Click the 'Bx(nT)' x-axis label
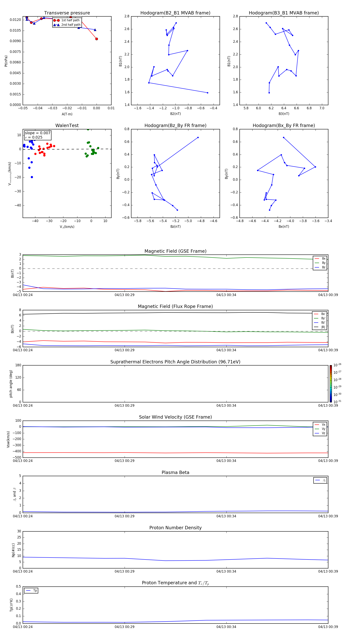Image resolution: width=351 pixels, height=644 pixels. [284, 227]
